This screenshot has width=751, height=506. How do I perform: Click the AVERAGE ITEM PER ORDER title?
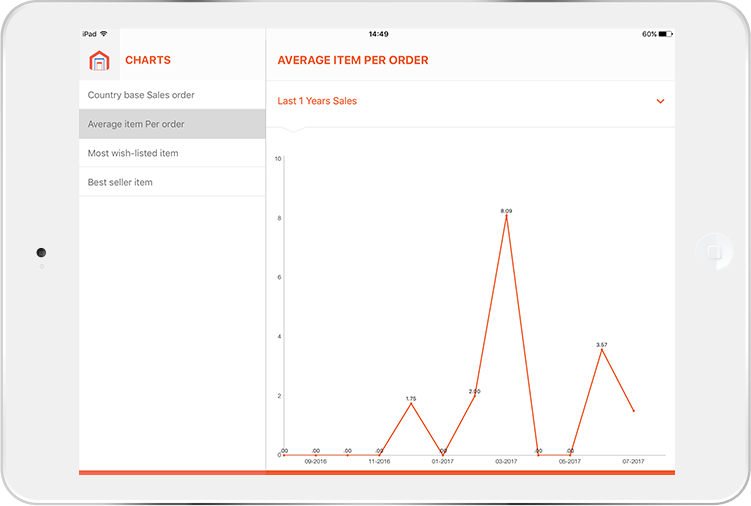tap(353, 61)
